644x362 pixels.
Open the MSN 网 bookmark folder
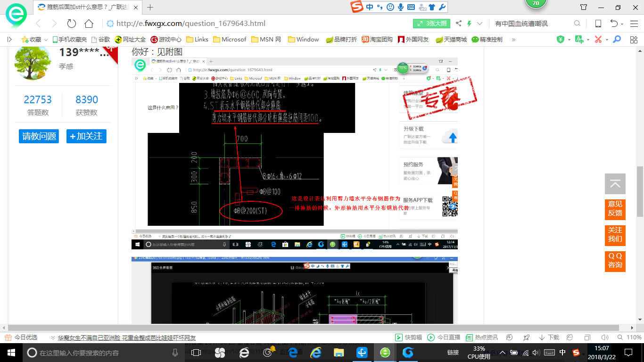point(266,40)
